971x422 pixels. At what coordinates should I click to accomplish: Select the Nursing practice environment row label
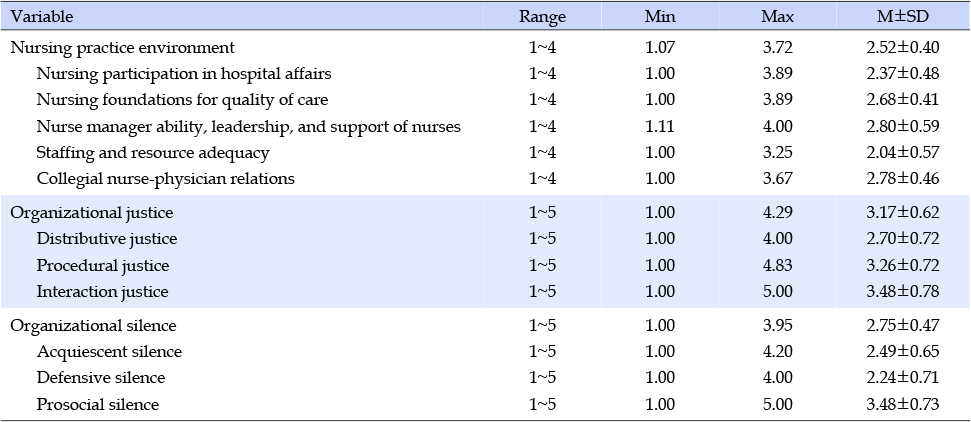[123, 47]
